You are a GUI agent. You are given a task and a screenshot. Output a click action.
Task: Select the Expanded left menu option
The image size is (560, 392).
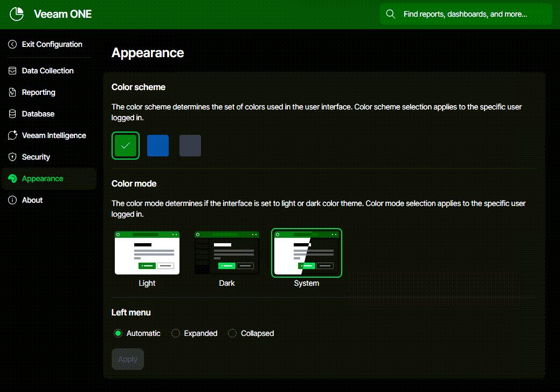pos(176,333)
